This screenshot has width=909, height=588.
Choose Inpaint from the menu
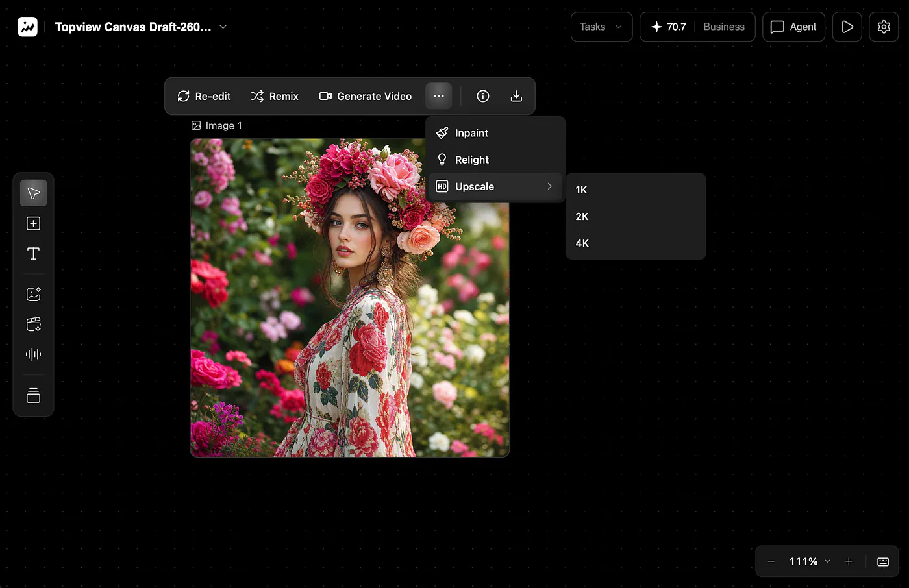click(x=495, y=133)
